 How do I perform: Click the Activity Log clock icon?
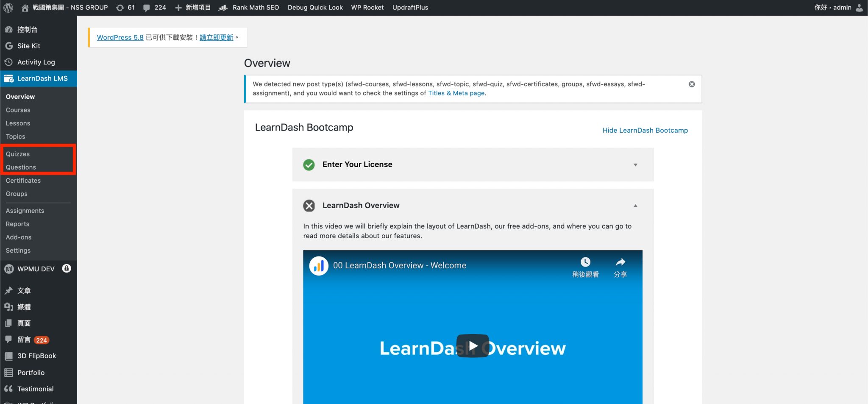coord(8,62)
